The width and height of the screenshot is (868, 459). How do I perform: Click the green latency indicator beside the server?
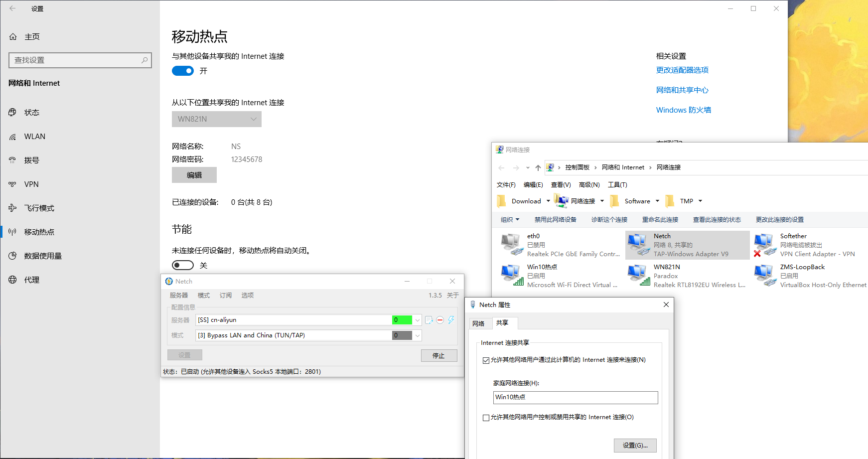pyautogui.click(x=401, y=320)
